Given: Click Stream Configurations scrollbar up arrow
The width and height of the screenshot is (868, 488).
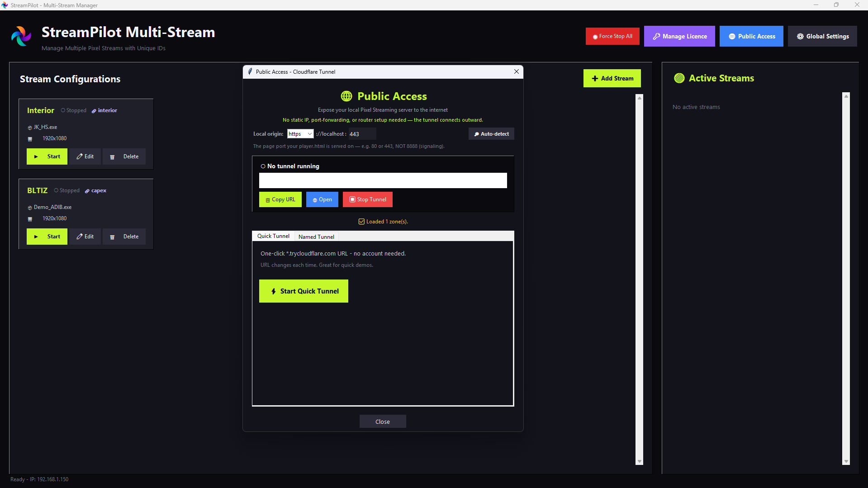Looking at the screenshot, I should click(x=640, y=98).
